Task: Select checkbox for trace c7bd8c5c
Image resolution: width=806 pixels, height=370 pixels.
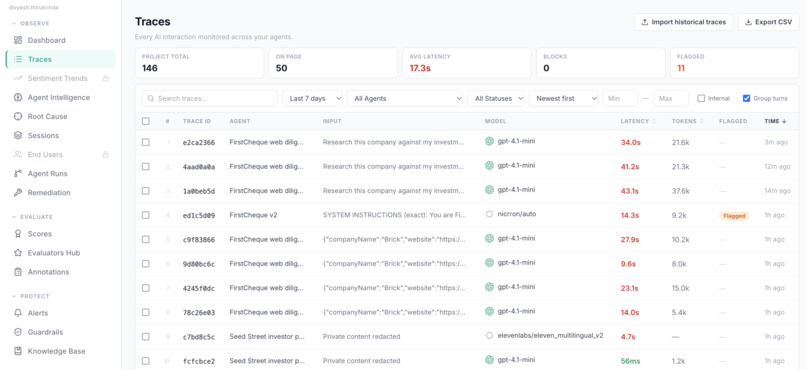Action: click(146, 336)
